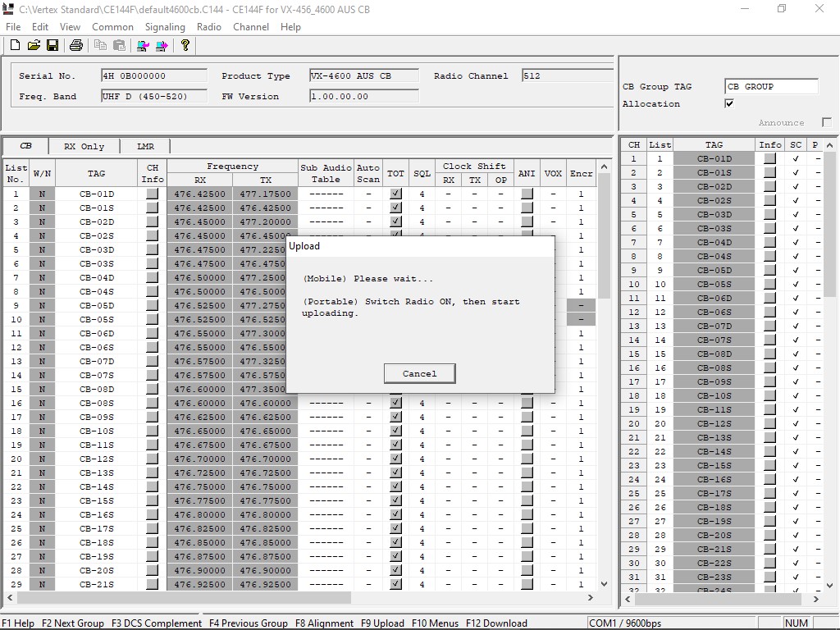Click the channel table's vertical scroll up arrow

tap(605, 167)
